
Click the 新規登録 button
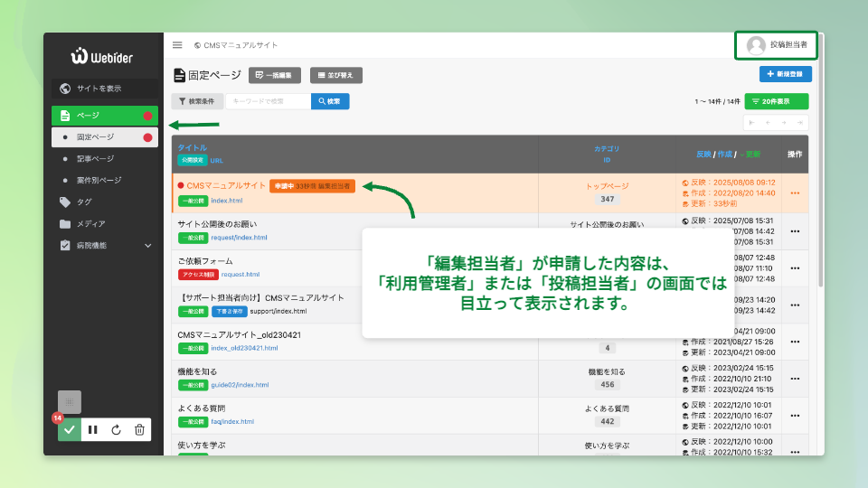pos(785,74)
